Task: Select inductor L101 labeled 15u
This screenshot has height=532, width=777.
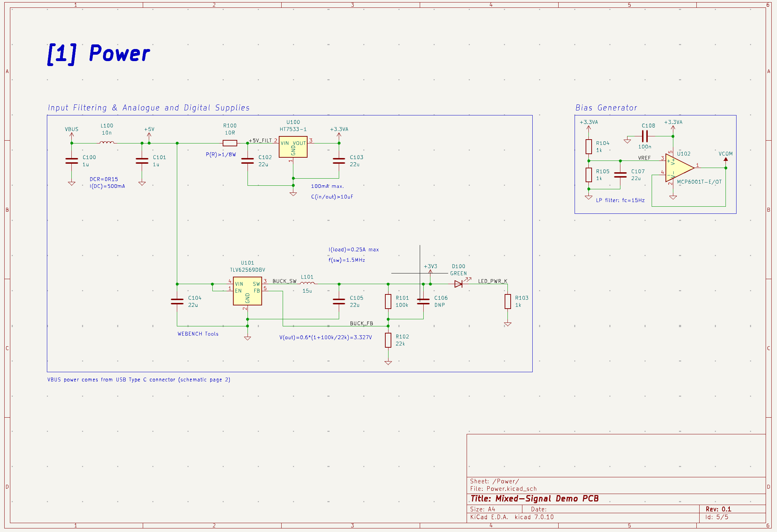Action: 307,283
